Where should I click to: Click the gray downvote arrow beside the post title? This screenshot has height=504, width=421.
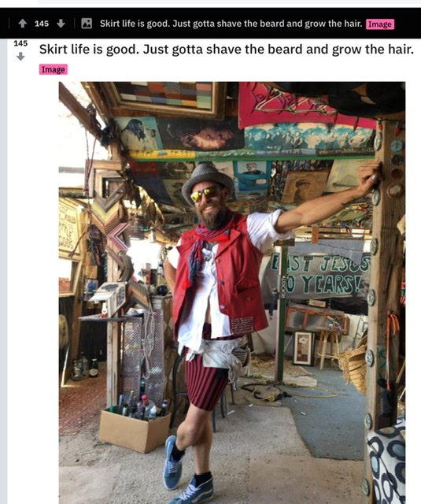pyautogui.click(x=20, y=57)
